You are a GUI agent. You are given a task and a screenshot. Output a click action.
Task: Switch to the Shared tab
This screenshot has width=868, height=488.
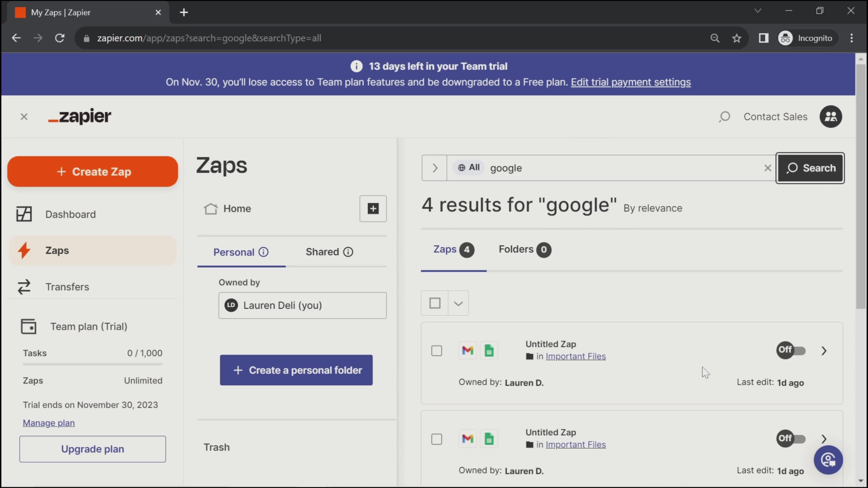coord(329,252)
